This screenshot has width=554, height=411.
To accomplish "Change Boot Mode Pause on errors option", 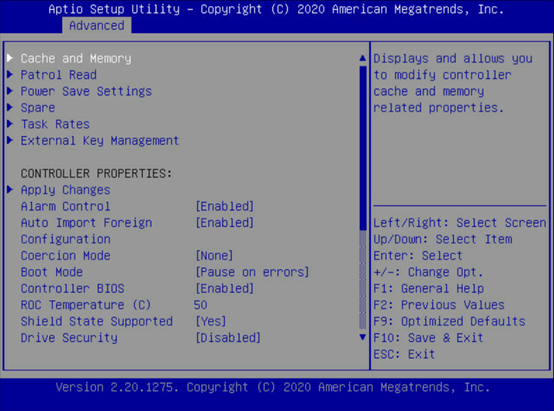I will [x=252, y=272].
